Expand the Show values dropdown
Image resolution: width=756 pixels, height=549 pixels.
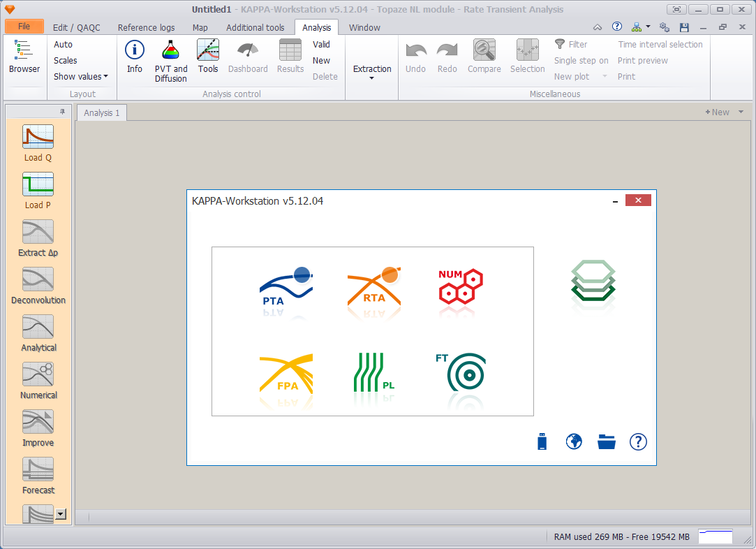80,77
